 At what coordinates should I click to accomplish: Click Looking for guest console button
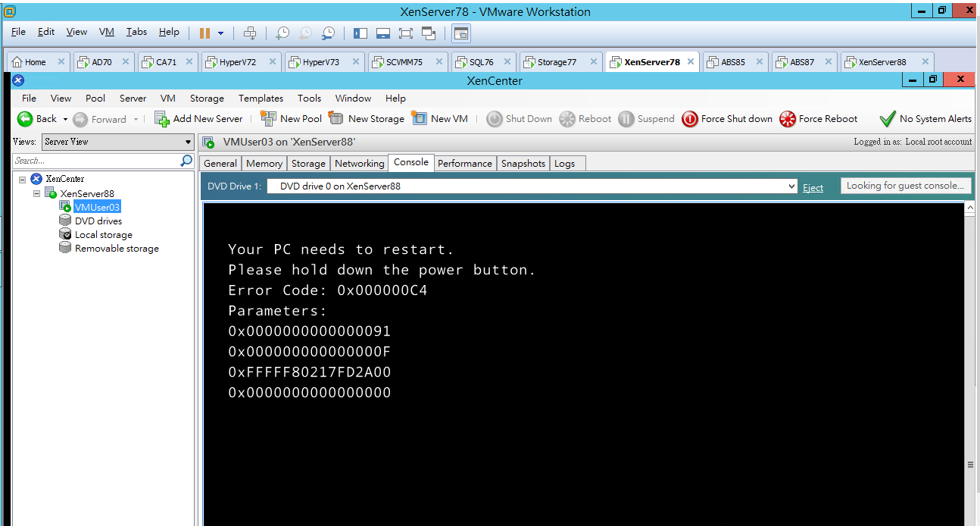coord(905,186)
